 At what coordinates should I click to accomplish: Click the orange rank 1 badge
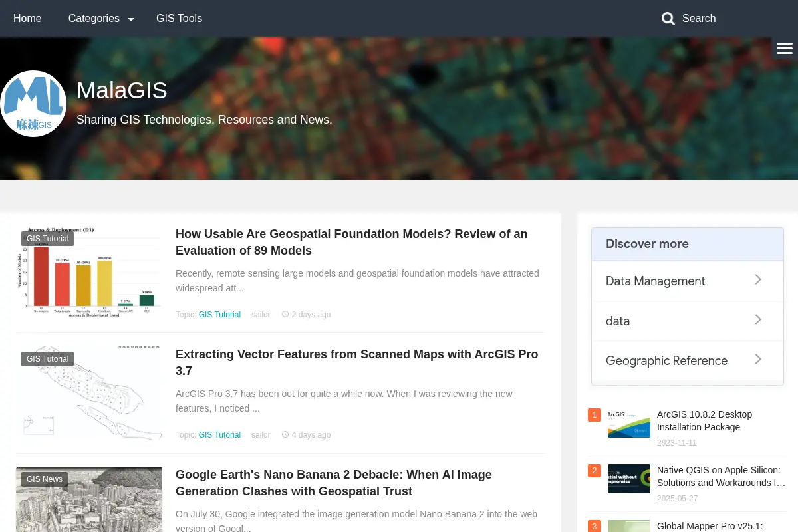point(595,415)
